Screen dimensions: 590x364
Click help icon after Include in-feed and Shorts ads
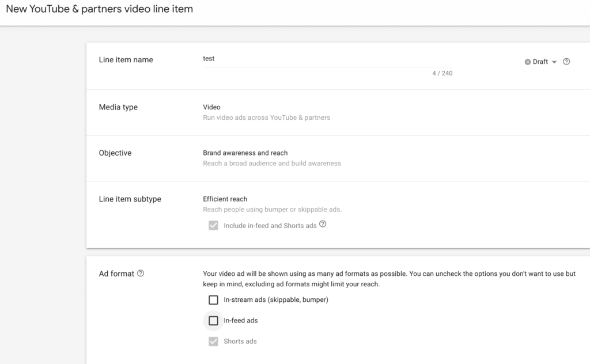(323, 225)
